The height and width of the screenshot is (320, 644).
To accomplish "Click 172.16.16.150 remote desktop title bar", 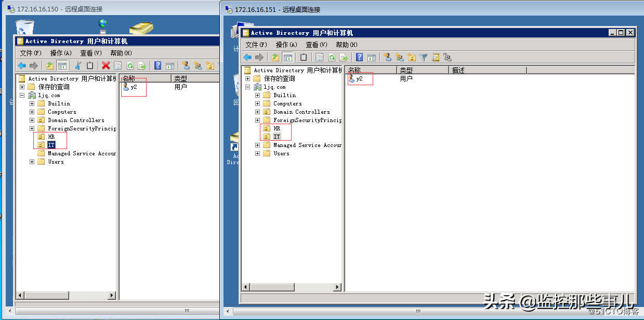I will pyautogui.click(x=112, y=9).
